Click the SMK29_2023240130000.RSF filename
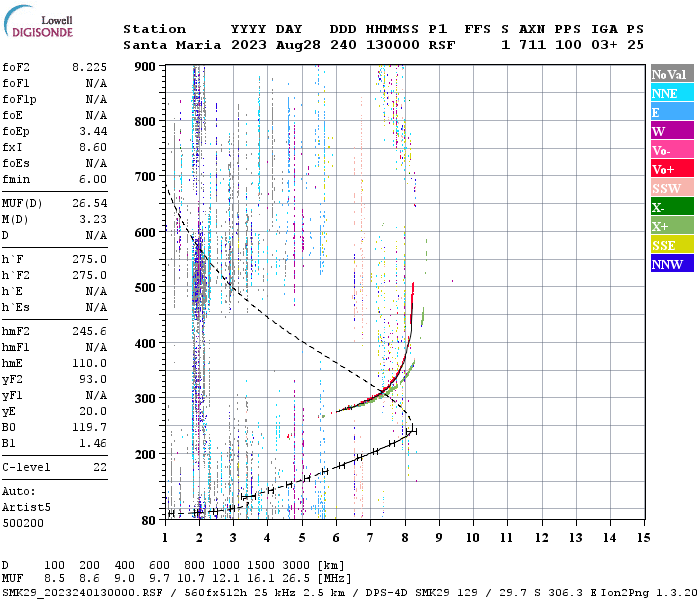The image size is (700, 600). [83, 593]
